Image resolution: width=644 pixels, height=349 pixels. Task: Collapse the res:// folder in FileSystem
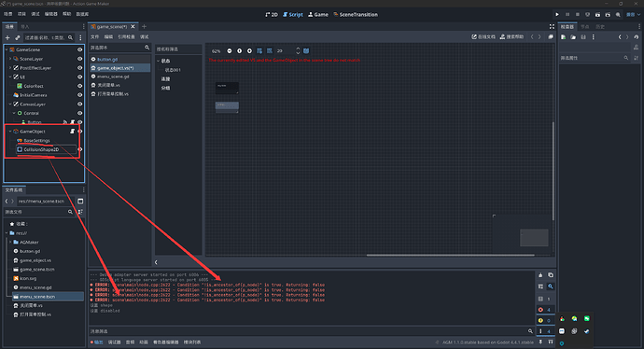(x=7, y=232)
